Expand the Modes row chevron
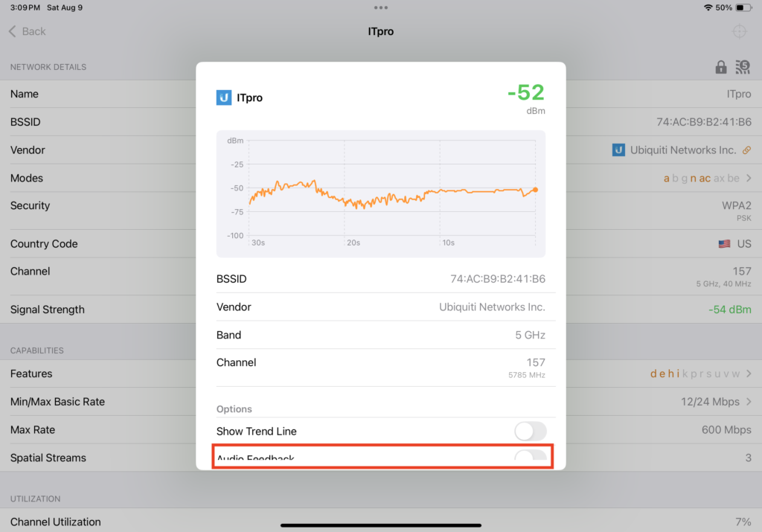762x532 pixels. pos(749,179)
